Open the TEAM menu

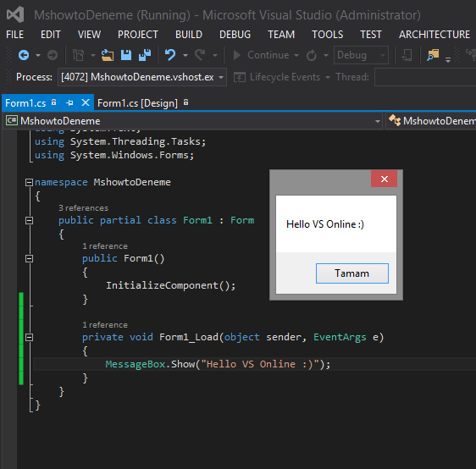point(281,35)
